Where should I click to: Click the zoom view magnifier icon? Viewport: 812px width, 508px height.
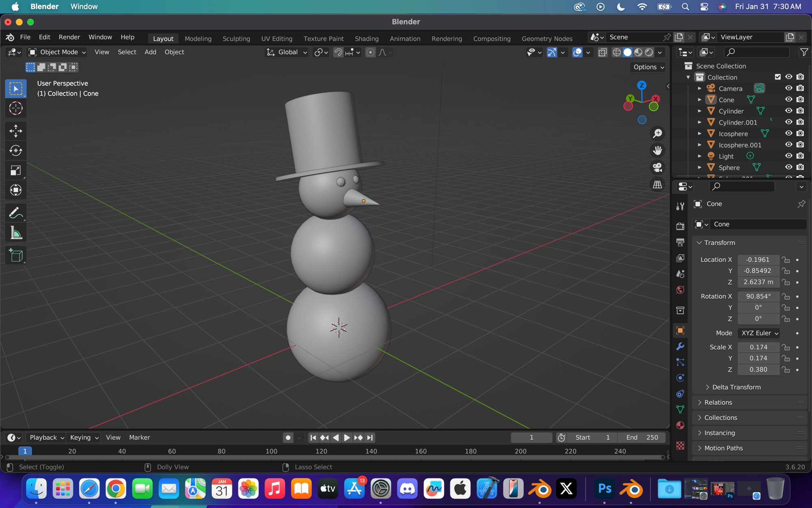657,133
